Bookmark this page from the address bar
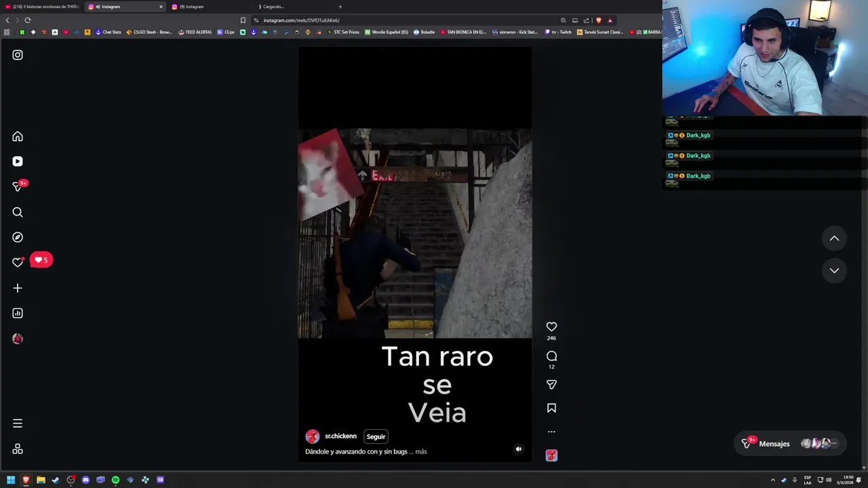Screen dimensions: 868x488 [x=243, y=20]
